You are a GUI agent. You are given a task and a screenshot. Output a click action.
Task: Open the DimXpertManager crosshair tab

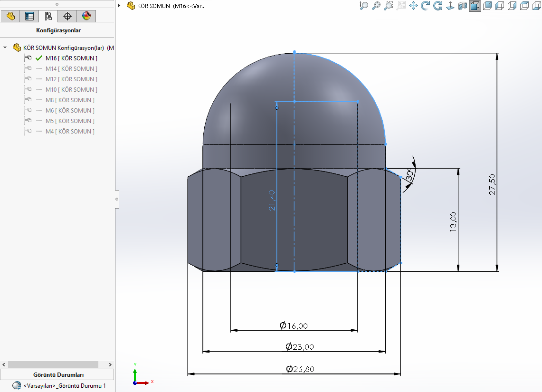pos(67,16)
